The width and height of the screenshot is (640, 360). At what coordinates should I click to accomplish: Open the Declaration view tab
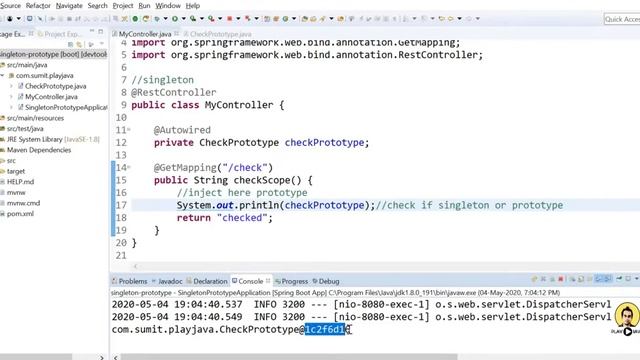[x=210, y=281]
